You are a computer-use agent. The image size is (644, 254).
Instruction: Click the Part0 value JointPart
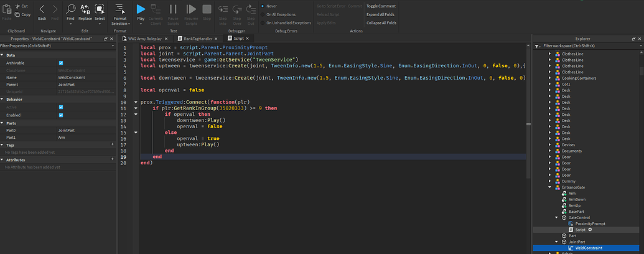point(66,130)
